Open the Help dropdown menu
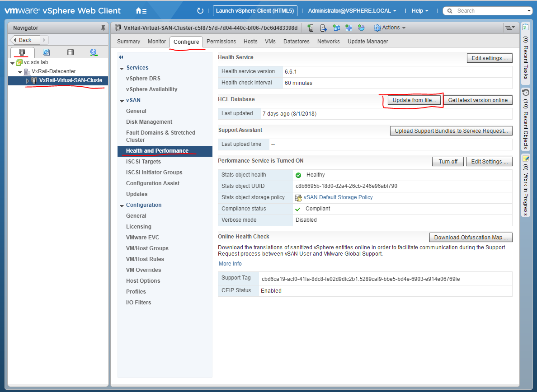The image size is (537, 392). (x=420, y=11)
